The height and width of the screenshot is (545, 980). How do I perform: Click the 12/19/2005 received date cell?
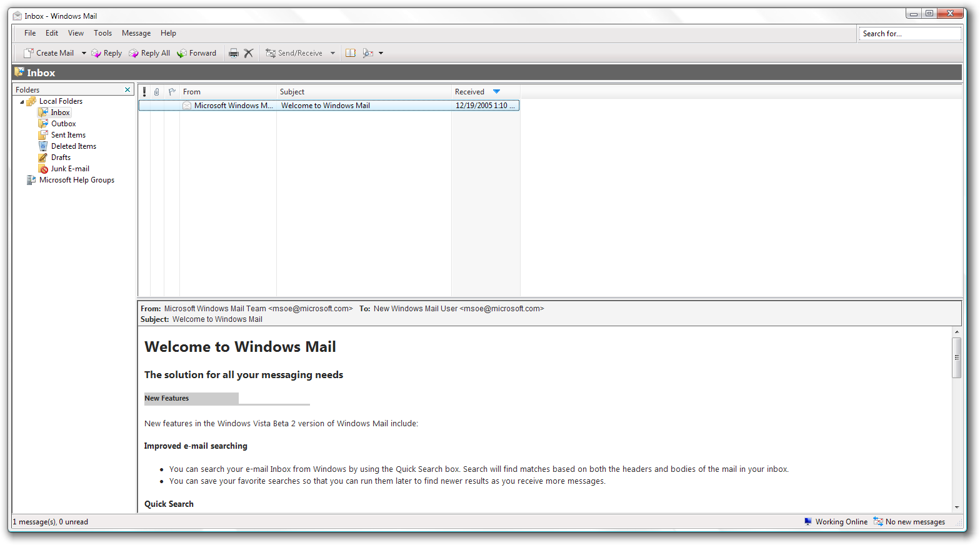pyautogui.click(x=484, y=106)
